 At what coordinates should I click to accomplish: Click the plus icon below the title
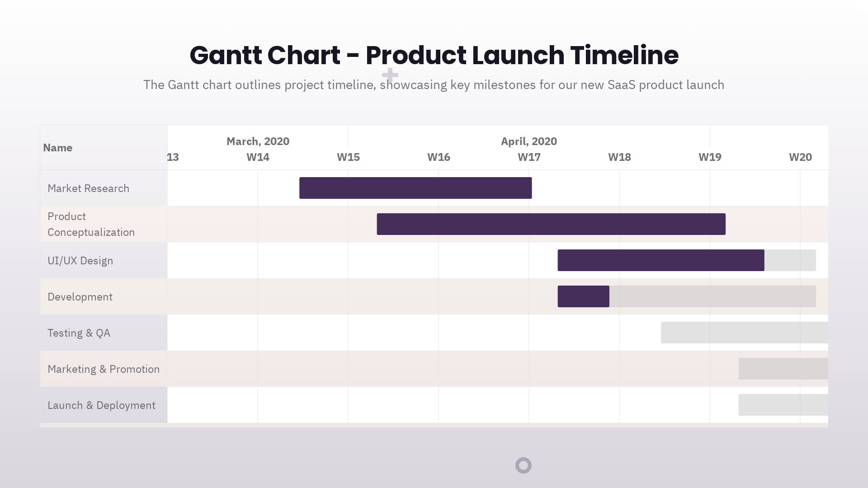click(390, 75)
